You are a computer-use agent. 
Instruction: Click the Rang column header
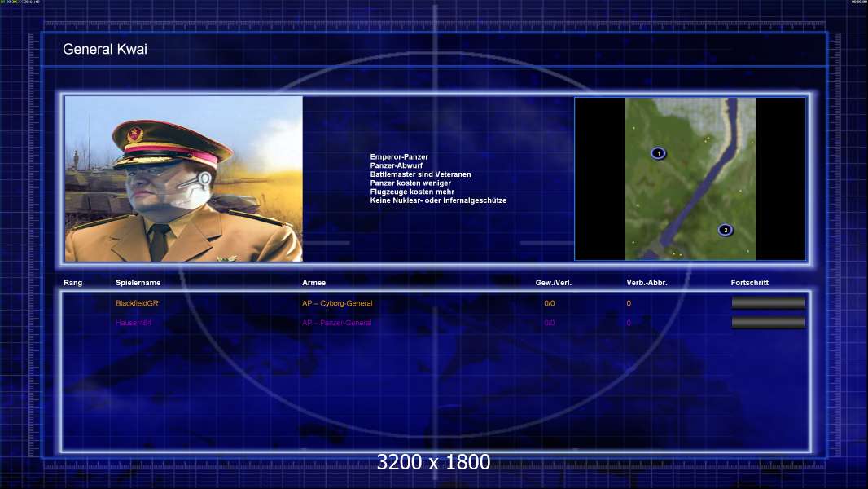coord(73,283)
